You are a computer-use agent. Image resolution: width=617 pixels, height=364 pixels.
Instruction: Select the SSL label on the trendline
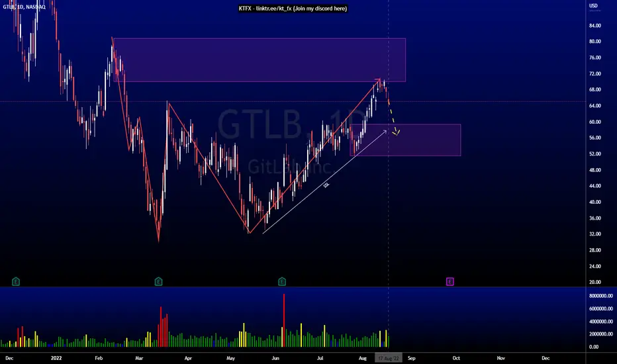pyautogui.click(x=326, y=185)
